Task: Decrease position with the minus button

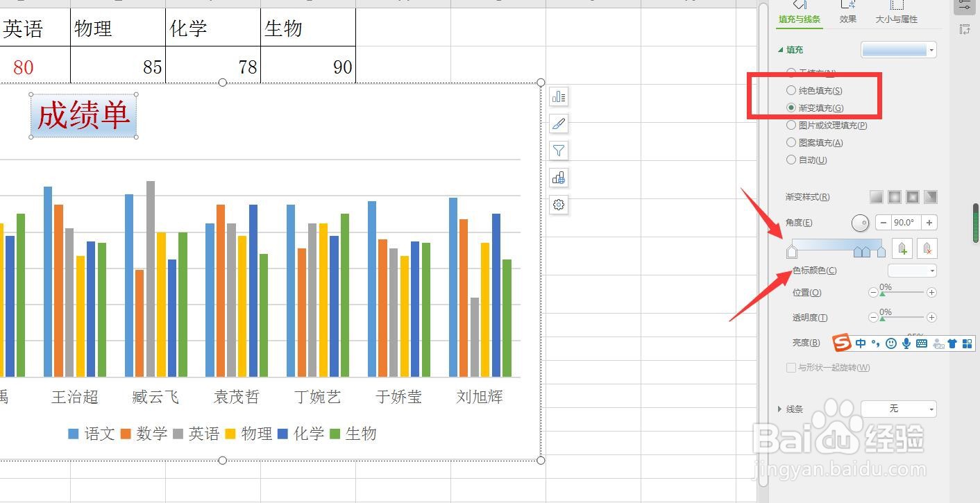Action: tap(873, 293)
